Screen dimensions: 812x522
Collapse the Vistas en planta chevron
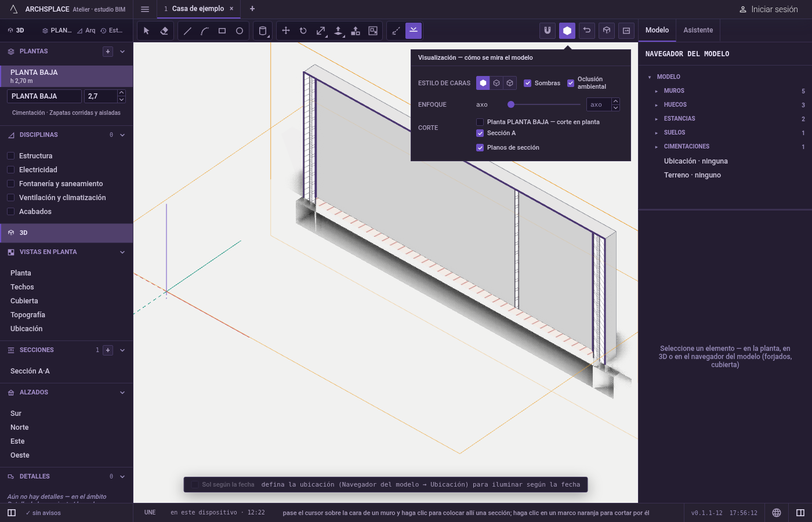click(122, 252)
